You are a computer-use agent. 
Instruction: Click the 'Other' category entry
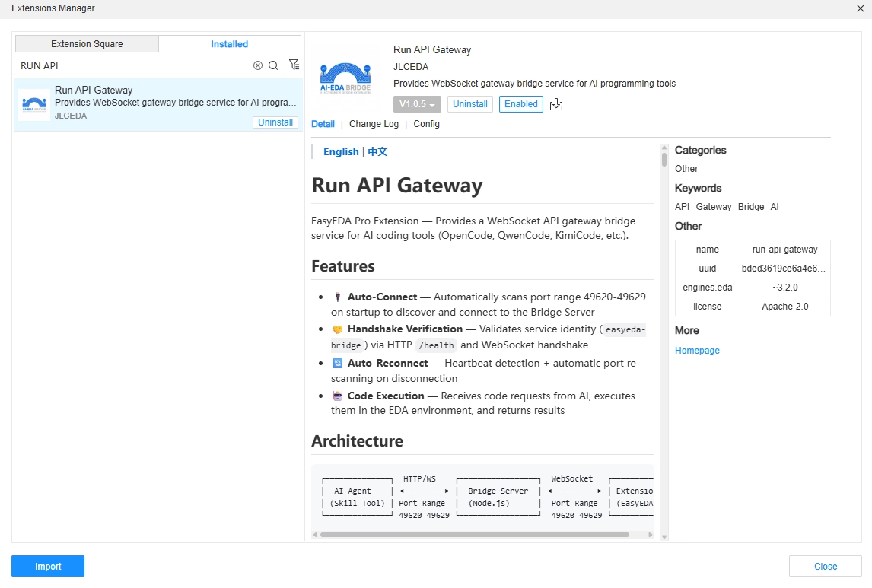(x=686, y=168)
